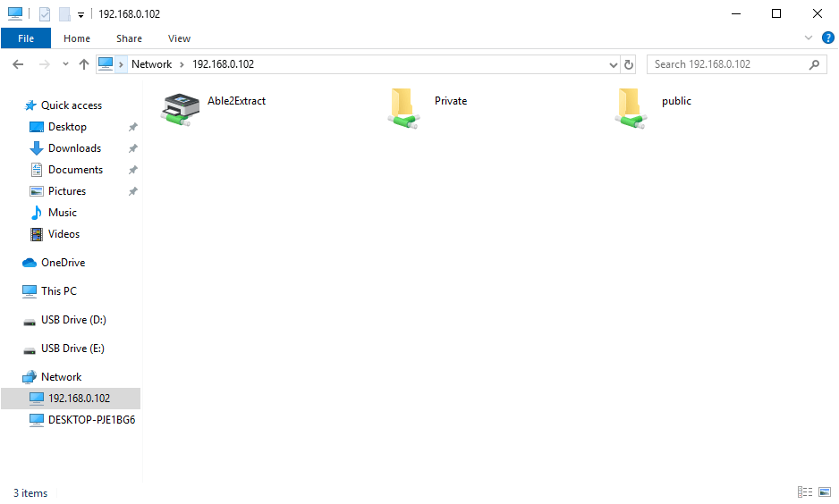This screenshot has width=839, height=504.
Task: Click the 3 items status text
Action: coord(30,492)
